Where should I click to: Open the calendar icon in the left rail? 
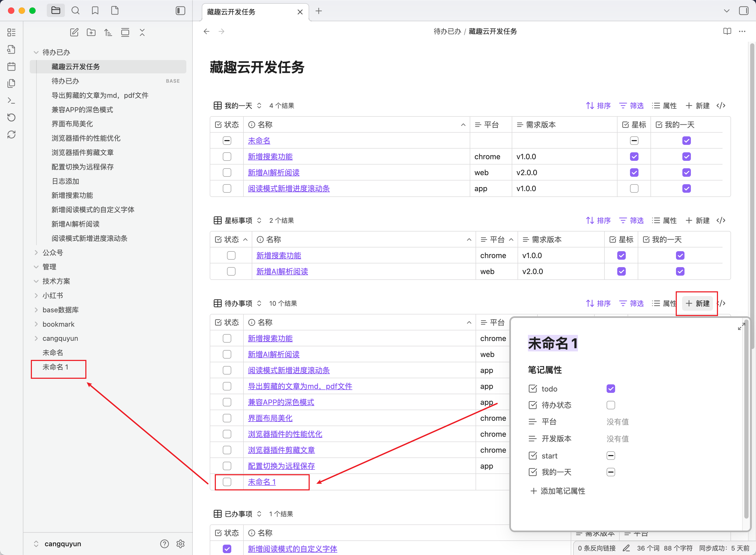[11, 66]
